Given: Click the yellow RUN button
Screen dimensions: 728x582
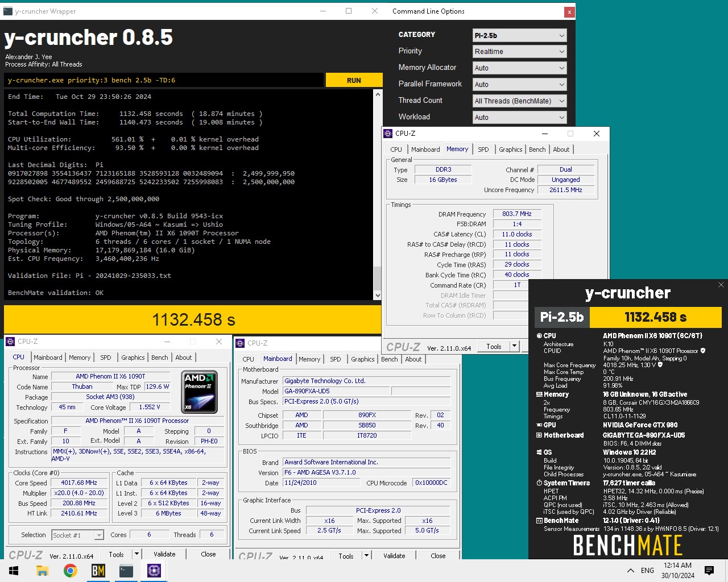Looking at the screenshot, I should click(354, 80).
